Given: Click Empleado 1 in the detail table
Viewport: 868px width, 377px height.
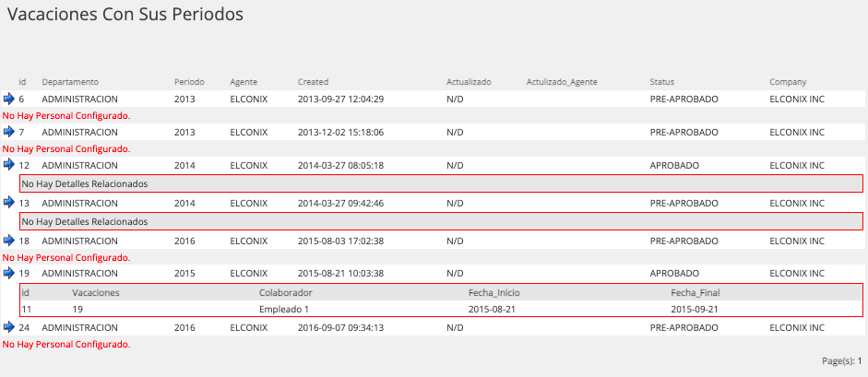Looking at the screenshot, I should pos(284,310).
